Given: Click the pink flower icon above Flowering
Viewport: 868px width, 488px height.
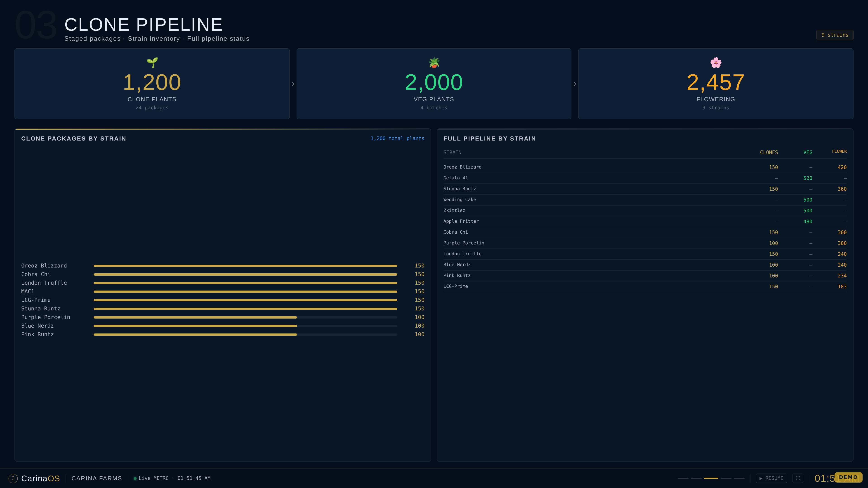Looking at the screenshot, I should 716,62.
